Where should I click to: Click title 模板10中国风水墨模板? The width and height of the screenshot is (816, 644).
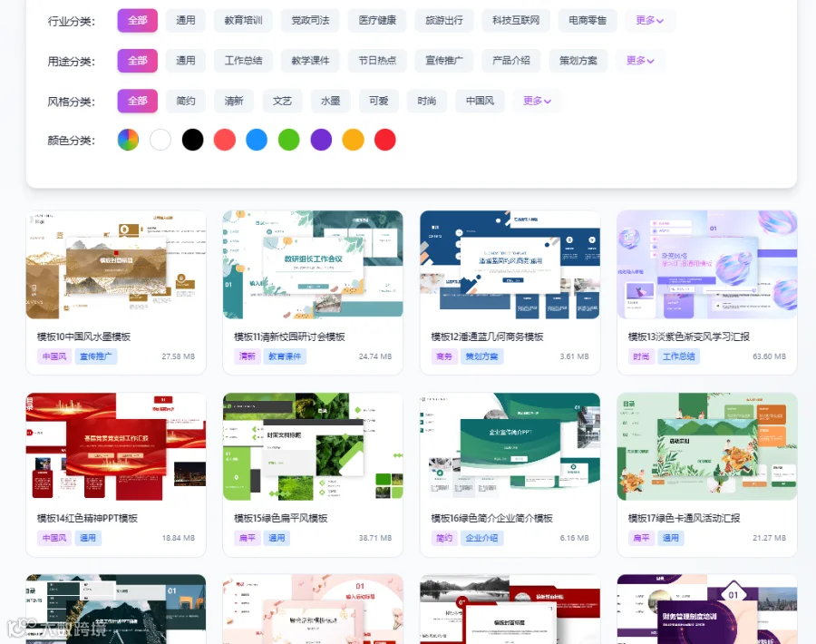click(x=83, y=337)
